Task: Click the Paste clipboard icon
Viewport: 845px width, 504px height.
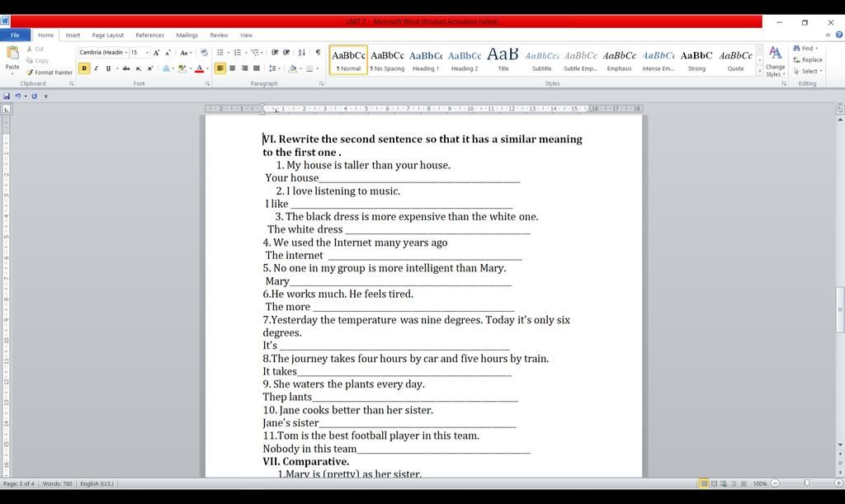Action: coord(12,54)
